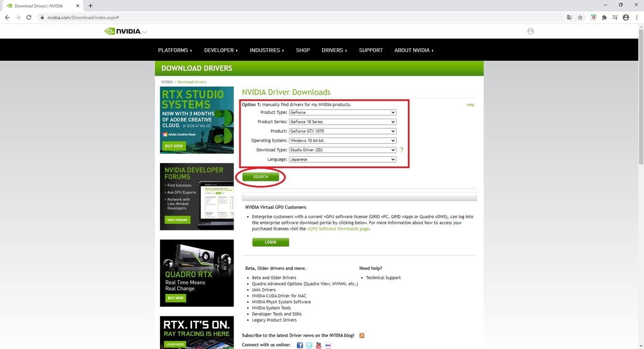
Task: Open the NVIDIA account profile icon
Action: click(x=531, y=31)
